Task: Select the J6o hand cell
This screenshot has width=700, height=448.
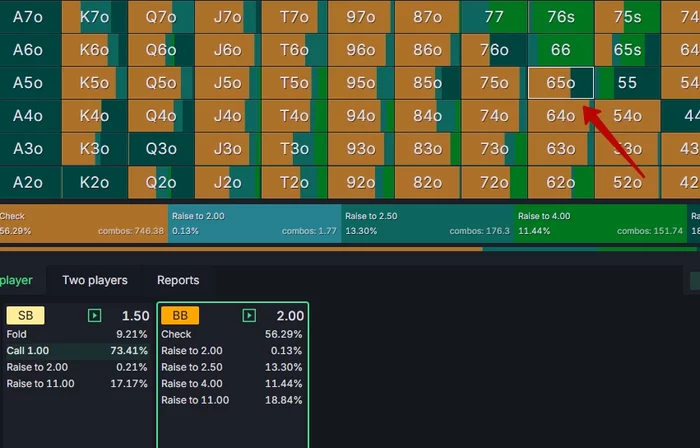Action: (x=227, y=50)
